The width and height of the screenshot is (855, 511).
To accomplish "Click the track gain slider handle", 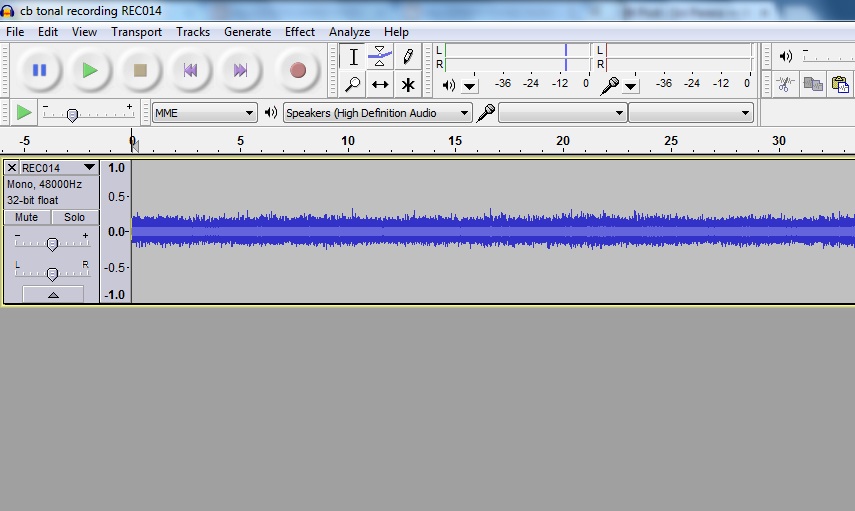I will (x=52, y=243).
